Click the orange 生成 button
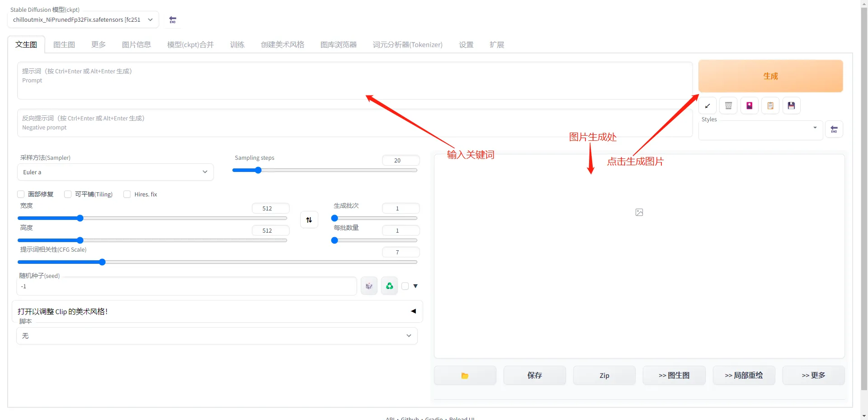Screen dimensions: 868x420 click(x=771, y=76)
